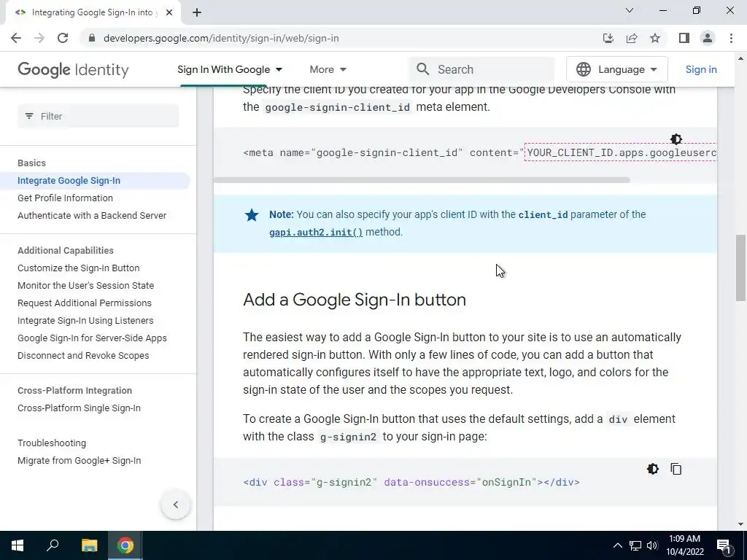Reload the current page
Screen dimensions: 747x560
point(63,38)
